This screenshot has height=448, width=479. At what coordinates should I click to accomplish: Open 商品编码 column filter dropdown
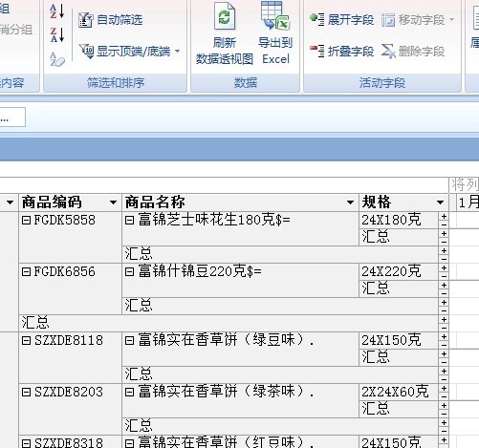tap(113, 203)
